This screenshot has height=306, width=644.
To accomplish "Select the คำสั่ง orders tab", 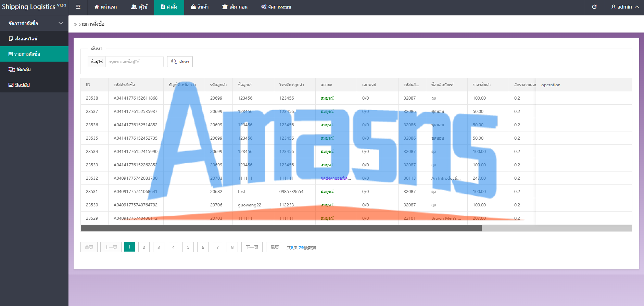I will 169,7.
